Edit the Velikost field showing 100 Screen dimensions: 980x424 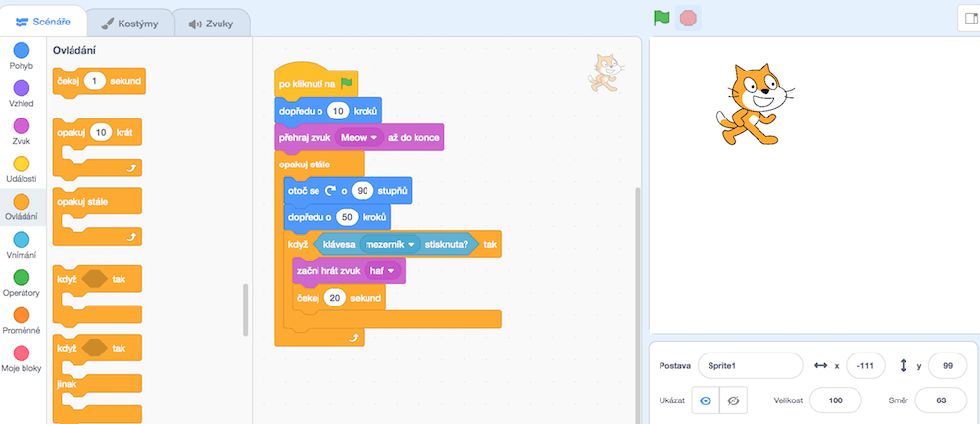[x=836, y=400]
